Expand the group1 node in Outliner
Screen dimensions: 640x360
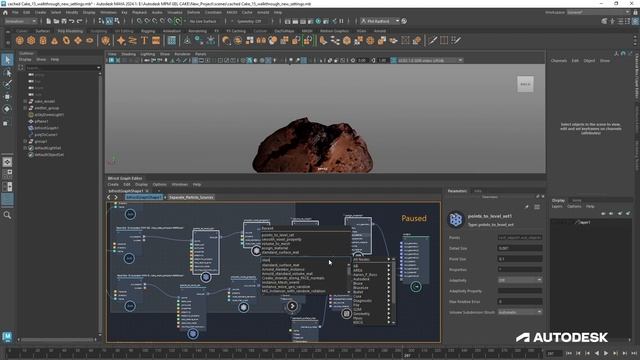pyautogui.click(x=25, y=141)
